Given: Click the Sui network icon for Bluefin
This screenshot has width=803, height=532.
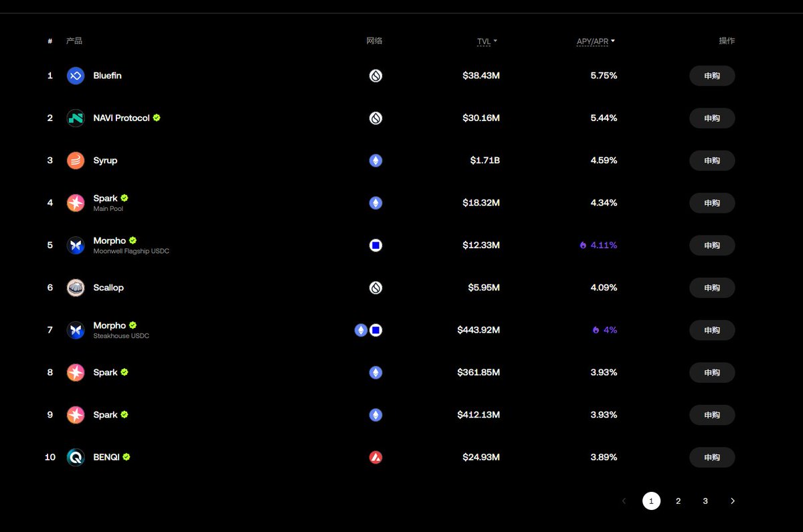Looking at the screenshot, I should tap(375, 76).
